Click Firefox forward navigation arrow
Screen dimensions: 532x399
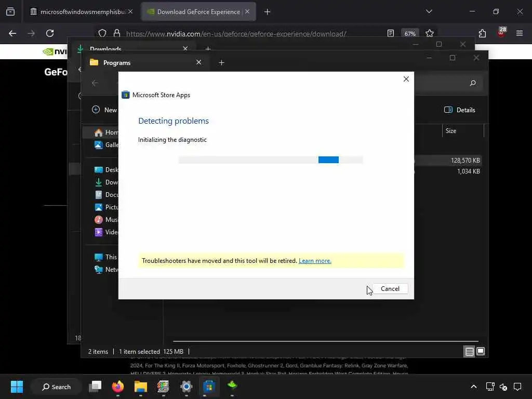point(31,33)
